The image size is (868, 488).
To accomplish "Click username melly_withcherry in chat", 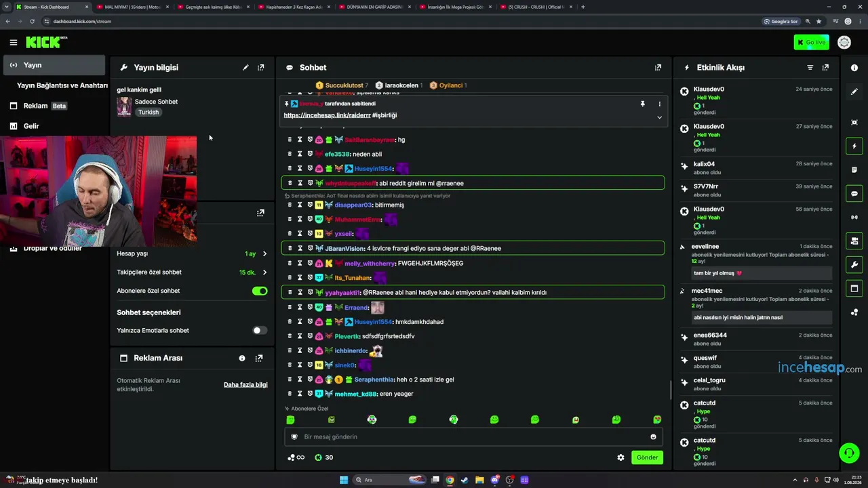I will [x=370, y=264].
